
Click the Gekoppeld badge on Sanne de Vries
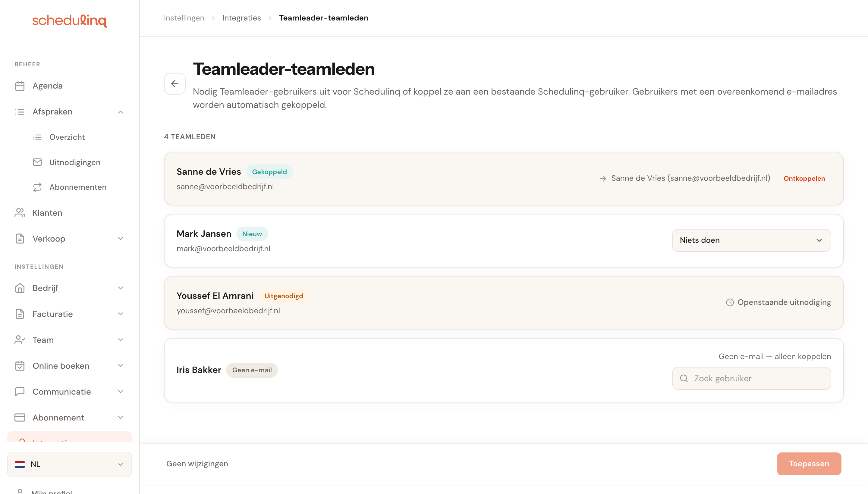(269, 172)
